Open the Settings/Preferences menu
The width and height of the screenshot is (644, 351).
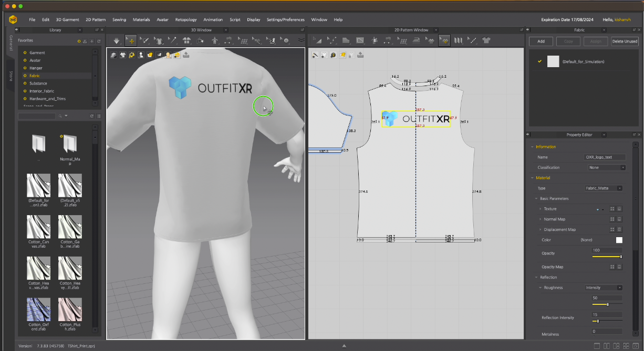click(x=286, y=19)
